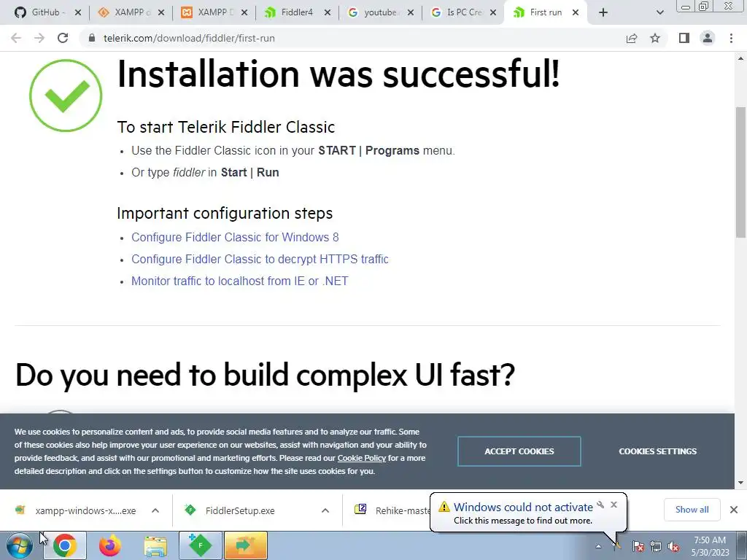
Task: Open the clock showing 7:50 AM
Action: (710, 546)
